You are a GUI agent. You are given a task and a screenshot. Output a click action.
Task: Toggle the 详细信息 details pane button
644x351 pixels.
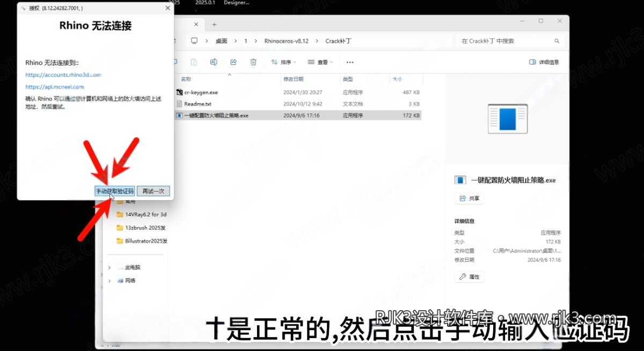[544, 62]
